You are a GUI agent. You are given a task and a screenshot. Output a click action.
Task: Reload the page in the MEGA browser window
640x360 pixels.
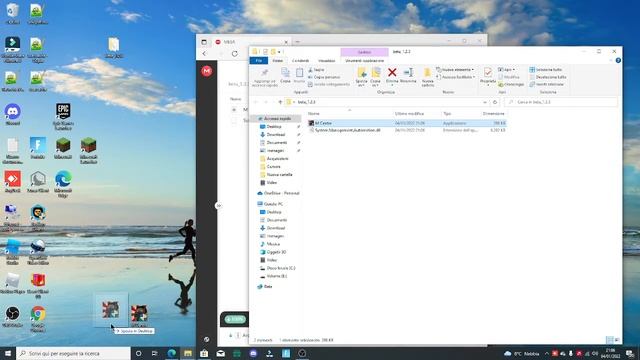point(234,53)
